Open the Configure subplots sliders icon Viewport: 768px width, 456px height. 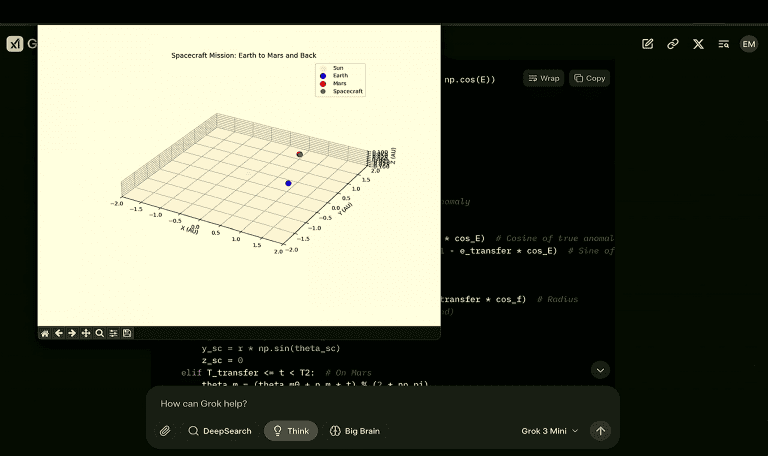click(x=114, y=333)
